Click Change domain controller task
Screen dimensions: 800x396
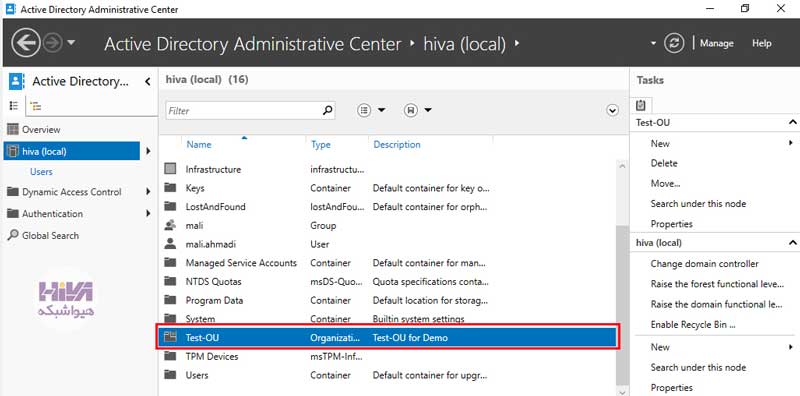tap(704, 264)
